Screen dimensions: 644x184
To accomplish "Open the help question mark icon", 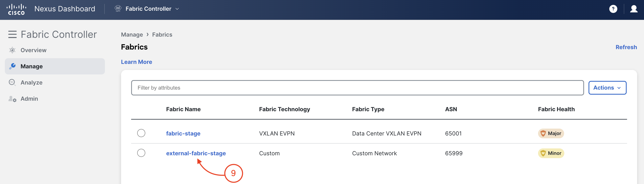I will point(613,9).
